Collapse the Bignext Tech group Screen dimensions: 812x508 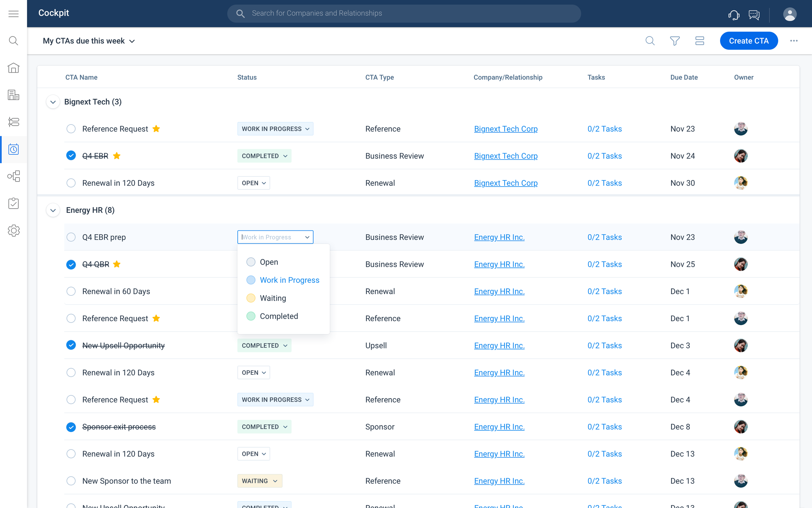[53, 102]
